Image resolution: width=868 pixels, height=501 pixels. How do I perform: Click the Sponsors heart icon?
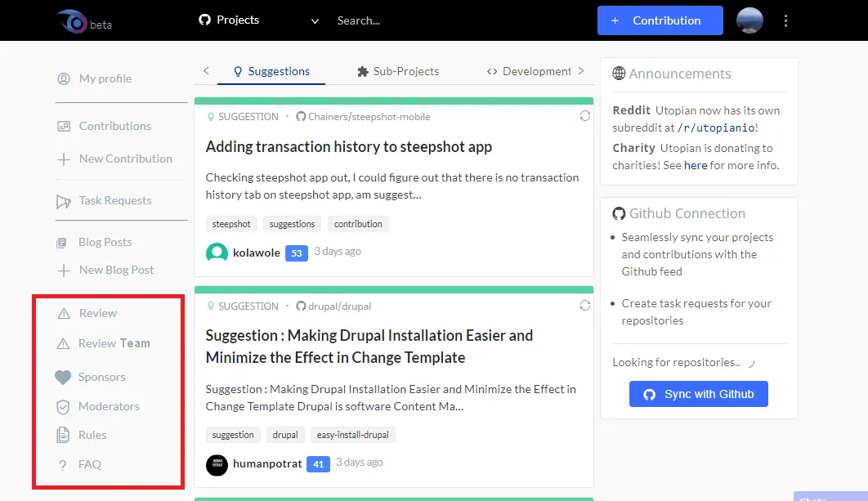tap(63, 377)
